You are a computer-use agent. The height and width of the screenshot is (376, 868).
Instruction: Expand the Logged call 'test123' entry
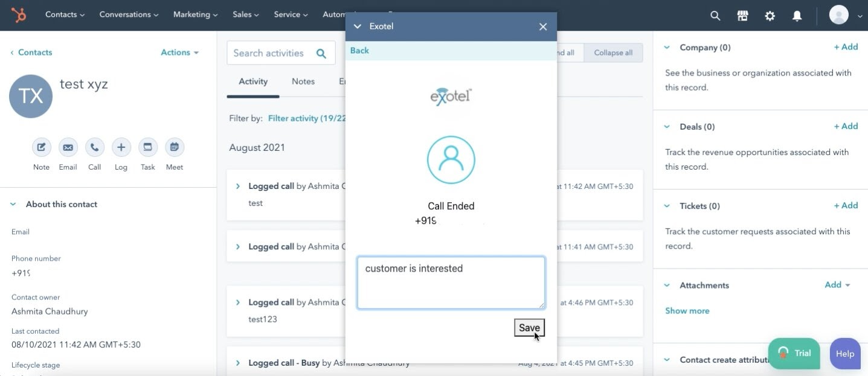[237, 302]
